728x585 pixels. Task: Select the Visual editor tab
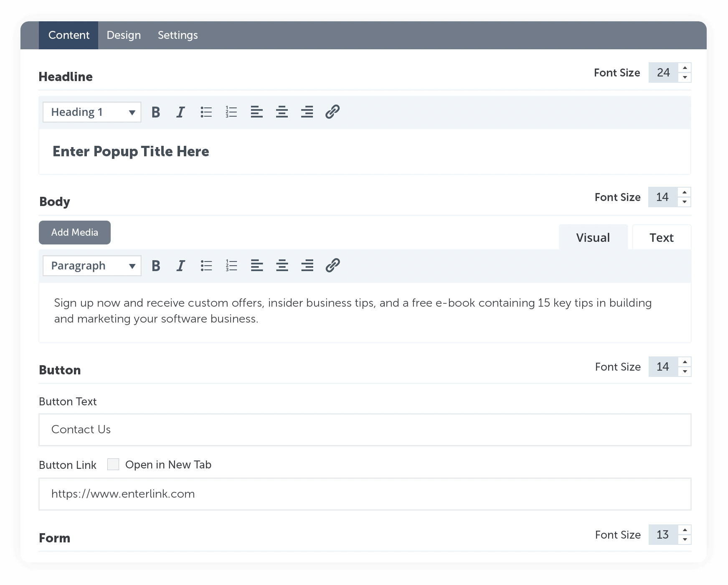pyautogui.click(x=593, y=237)
